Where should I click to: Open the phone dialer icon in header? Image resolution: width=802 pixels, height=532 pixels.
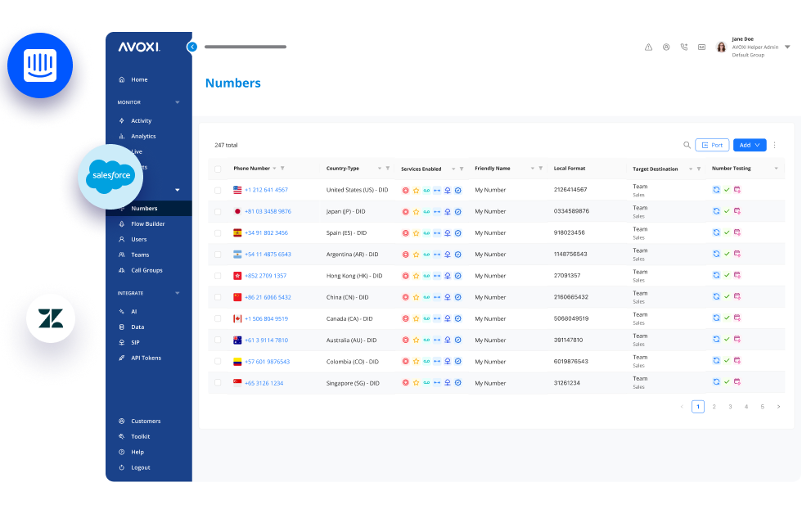pyautogui.click(x=684, y=47)
